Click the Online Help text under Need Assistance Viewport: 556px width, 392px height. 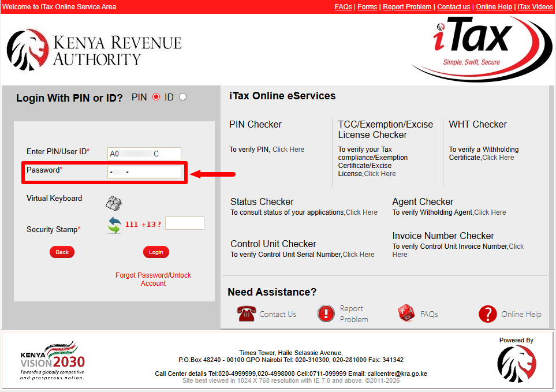click(x=521, y=315)
